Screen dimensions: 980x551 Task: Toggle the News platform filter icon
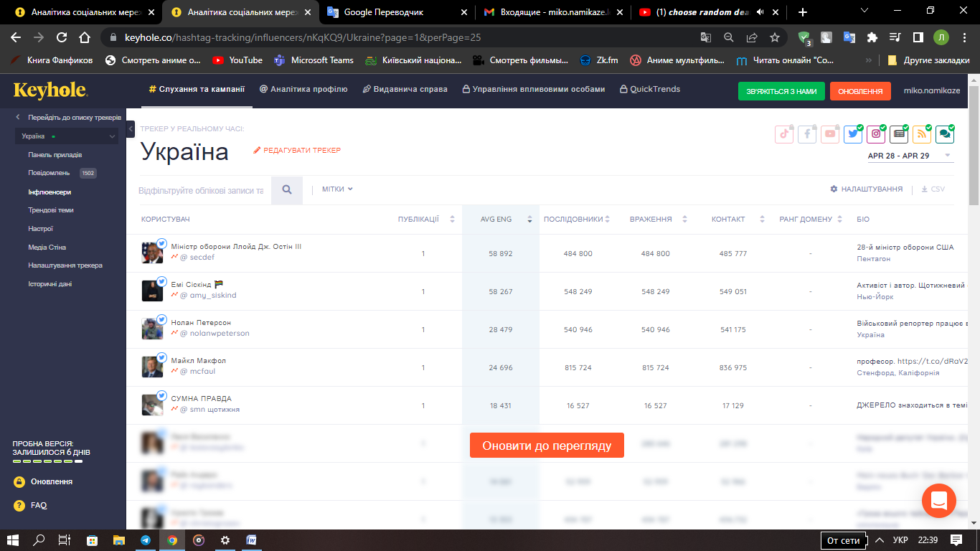[x=899, y=133]
